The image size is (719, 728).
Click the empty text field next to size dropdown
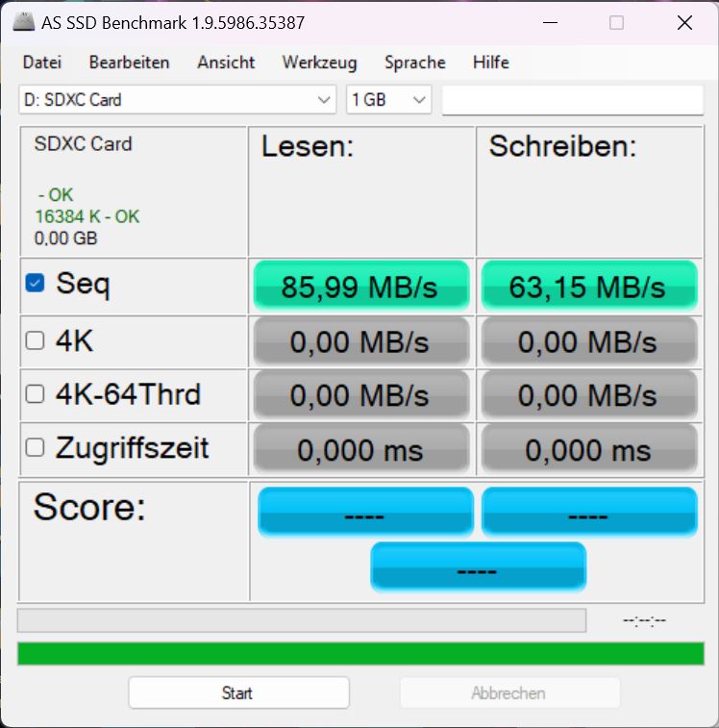point(573,99)
